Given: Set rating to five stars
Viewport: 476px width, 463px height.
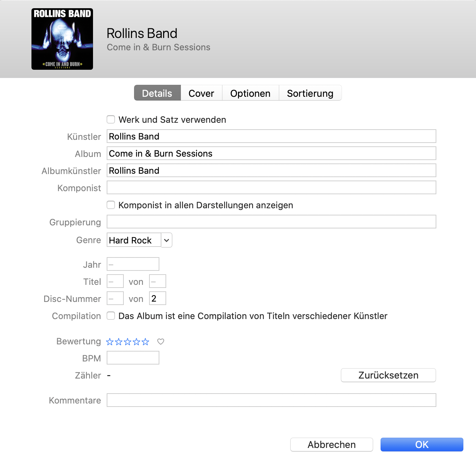Looking at the screenshot, I should 145,342.
